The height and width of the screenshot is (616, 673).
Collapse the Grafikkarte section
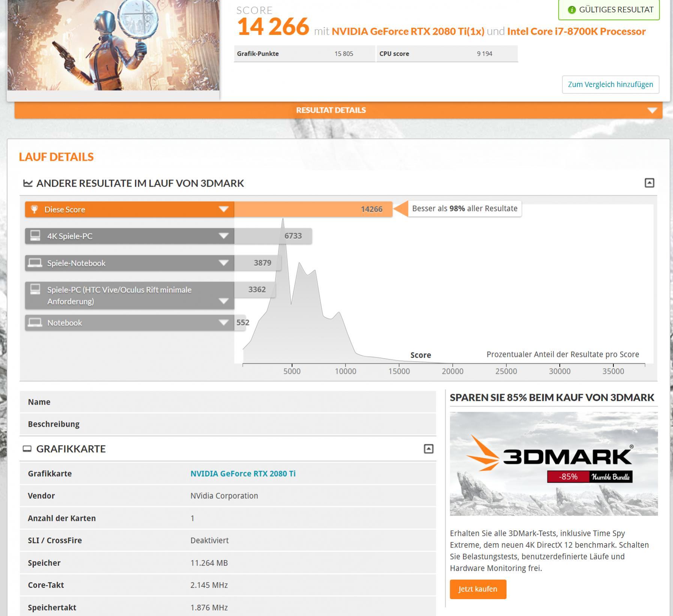[428, 449]
